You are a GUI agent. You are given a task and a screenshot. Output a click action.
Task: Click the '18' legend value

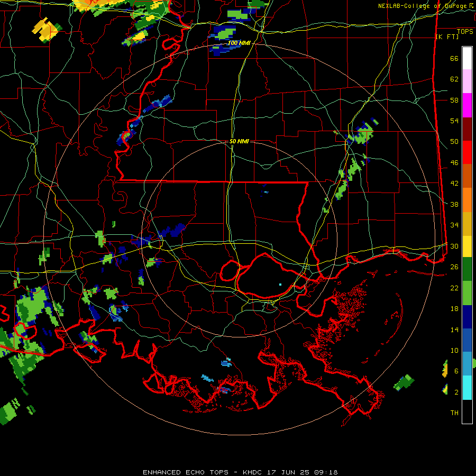coord(454,309)
